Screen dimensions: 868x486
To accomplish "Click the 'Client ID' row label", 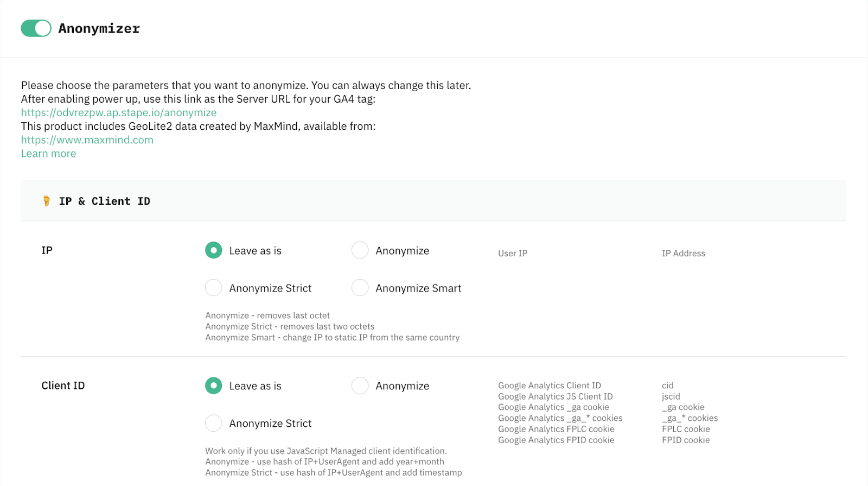I will pyautogui.click(x=63, y=386).
